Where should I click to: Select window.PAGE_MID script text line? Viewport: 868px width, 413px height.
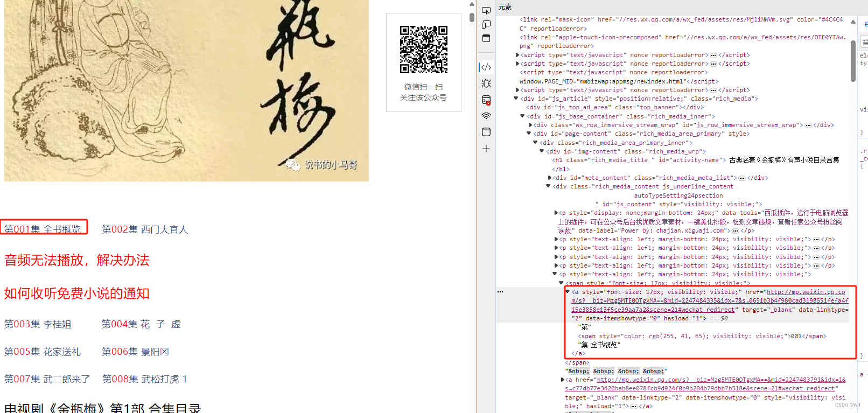click(619, 82)
